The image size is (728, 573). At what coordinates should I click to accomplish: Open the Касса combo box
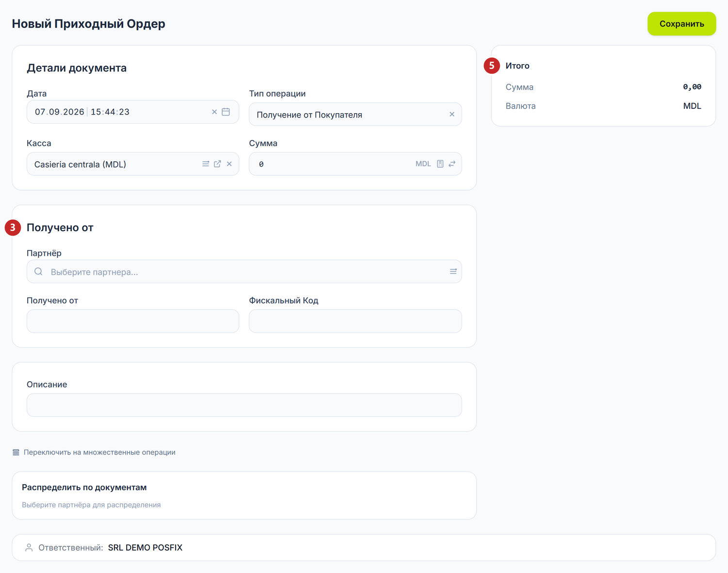pos(133,164)
